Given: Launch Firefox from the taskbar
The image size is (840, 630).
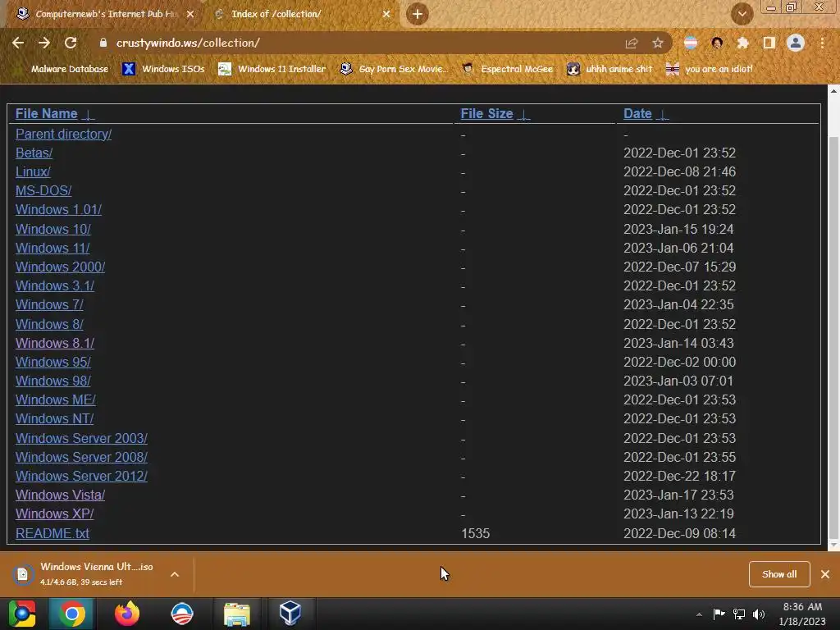Looking at the screenshot, I should point(127,614).
